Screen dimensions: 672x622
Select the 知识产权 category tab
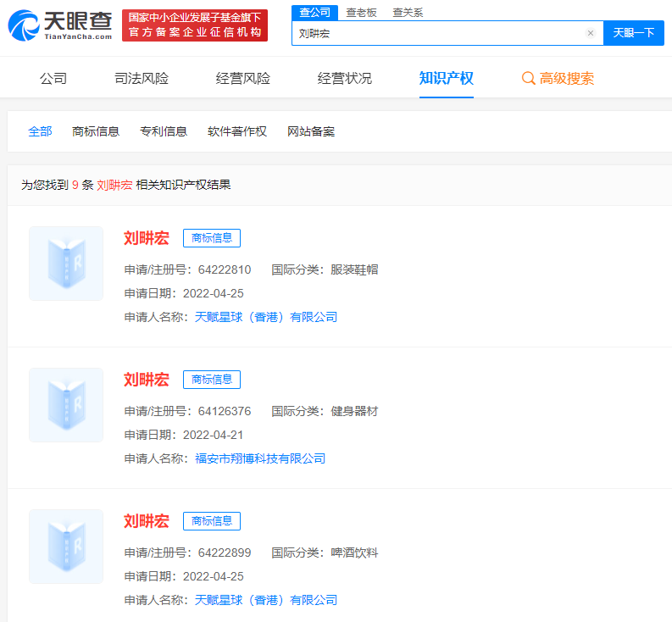(x=446, y=79)
